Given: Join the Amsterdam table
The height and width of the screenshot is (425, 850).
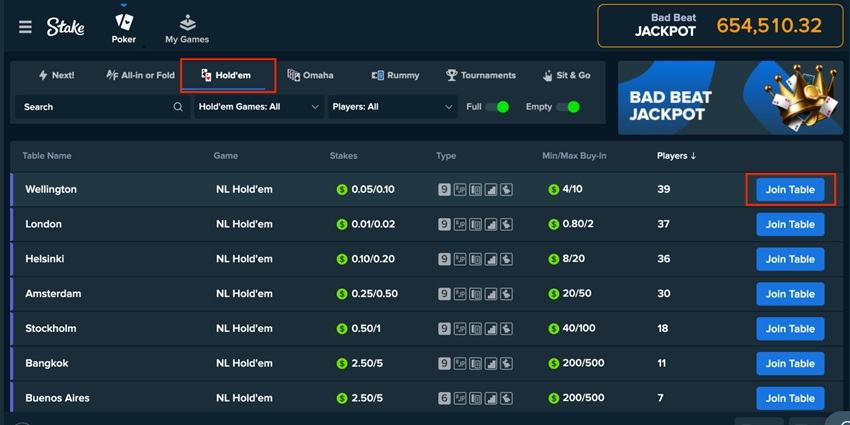Looking at the screenshot, I should coord(790,294).
